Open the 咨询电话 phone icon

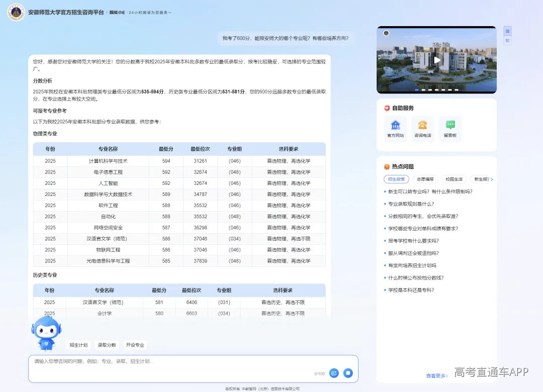point(422,128)
